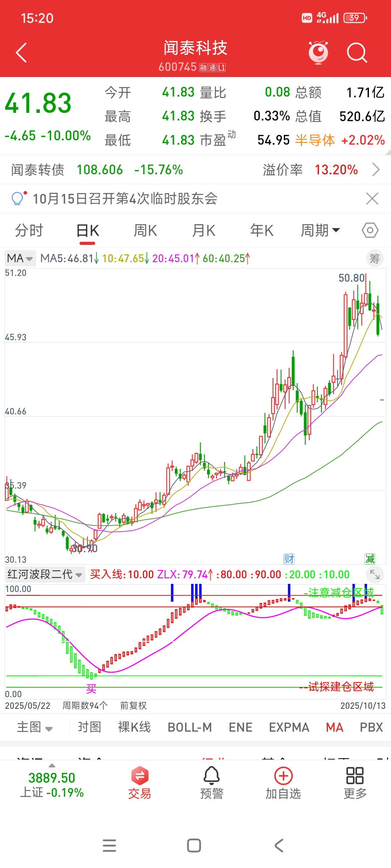
Task: Tap the L1 level badge
Action: pyautogui.click(x=222, y=68)
